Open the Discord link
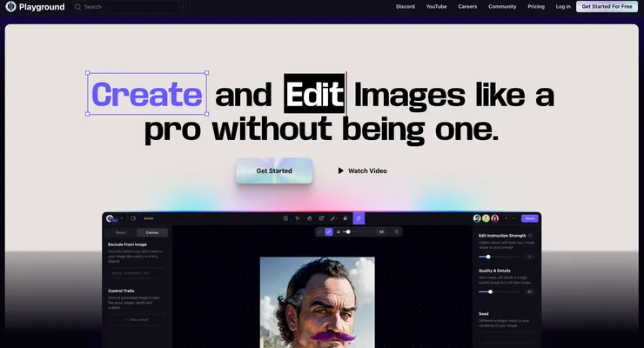This screenshot has width=644, height=348. tap(405, 7)
